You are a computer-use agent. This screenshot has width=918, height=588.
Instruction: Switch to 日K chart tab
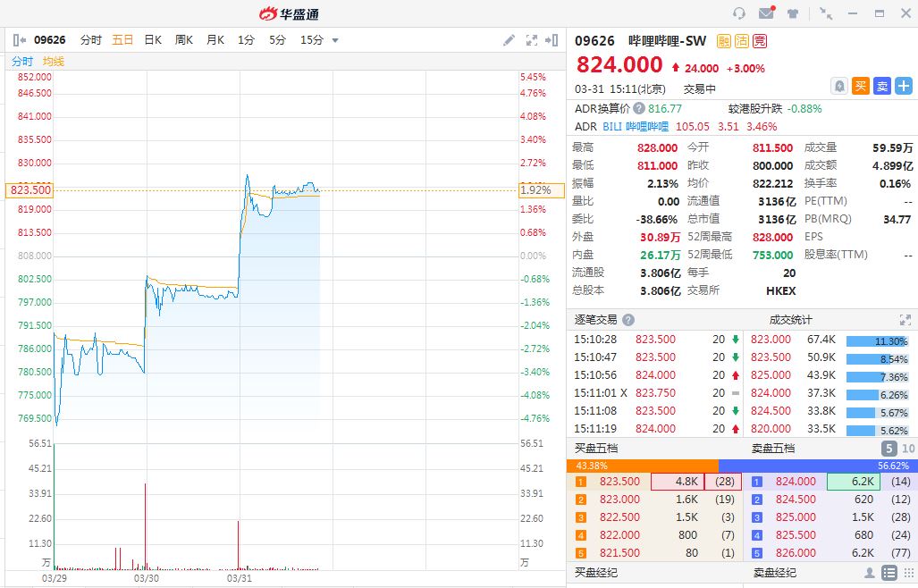tap(153, 40)
